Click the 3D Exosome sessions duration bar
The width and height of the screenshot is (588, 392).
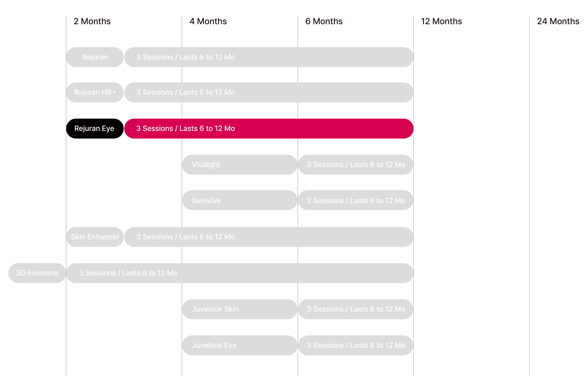(240, 273)
